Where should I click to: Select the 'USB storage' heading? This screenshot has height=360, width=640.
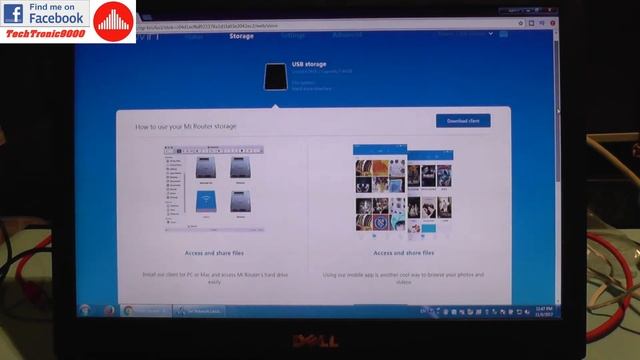tap(309, 64)
